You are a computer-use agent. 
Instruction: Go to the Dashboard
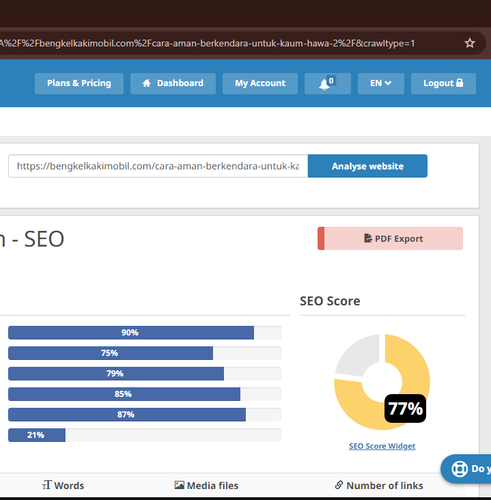point(173,83)
